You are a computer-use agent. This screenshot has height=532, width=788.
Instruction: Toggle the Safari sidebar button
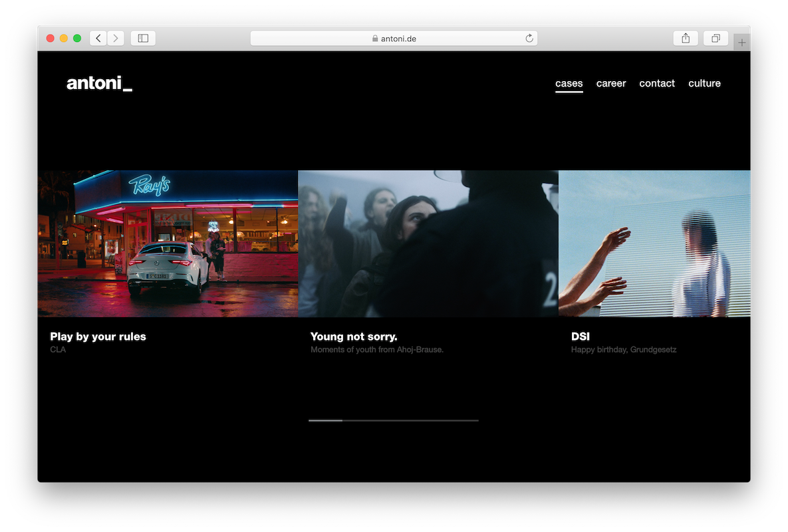[143, 38]
